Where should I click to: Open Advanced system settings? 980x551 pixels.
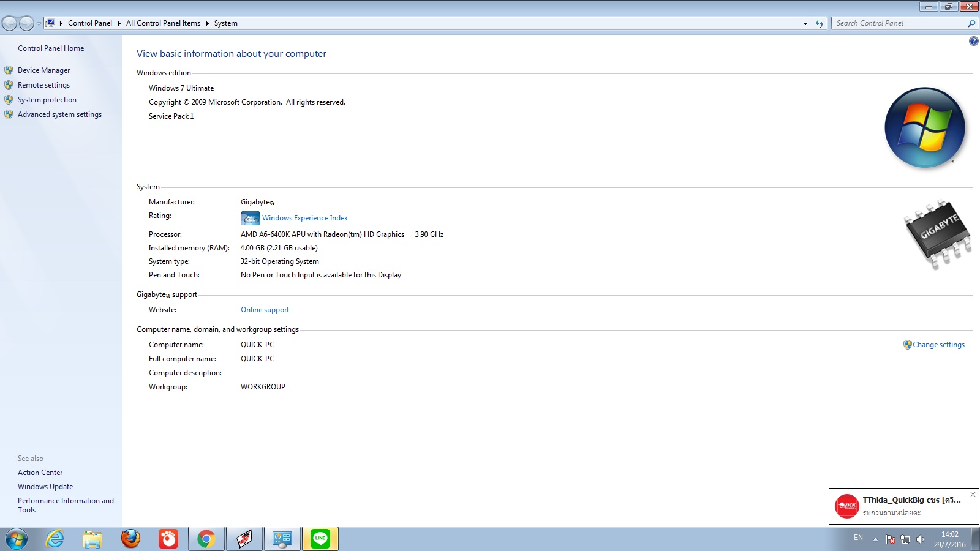pos(59,114)
